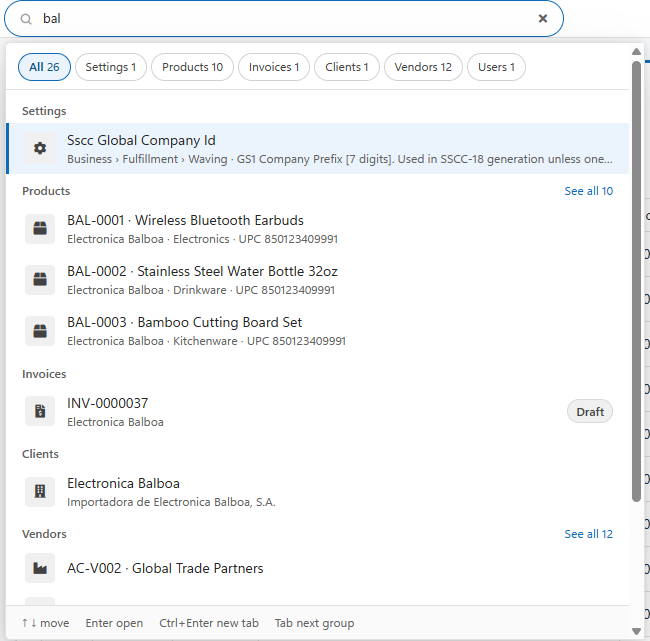Click factory icon beside AC-V002
Viewport: 650px width, 641px height.
click(40, 568)
